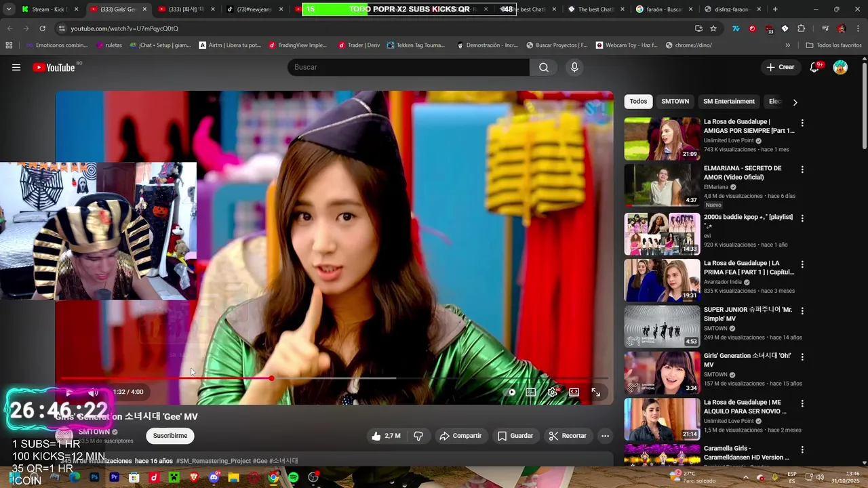
Task: Open Photoshop from the taskbar
Action: [x=94, y=477]
